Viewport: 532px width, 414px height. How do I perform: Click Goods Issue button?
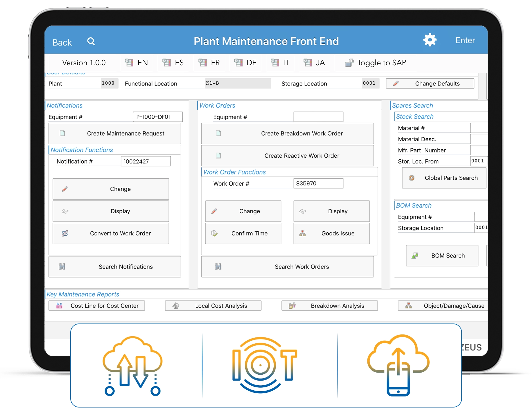332,233
